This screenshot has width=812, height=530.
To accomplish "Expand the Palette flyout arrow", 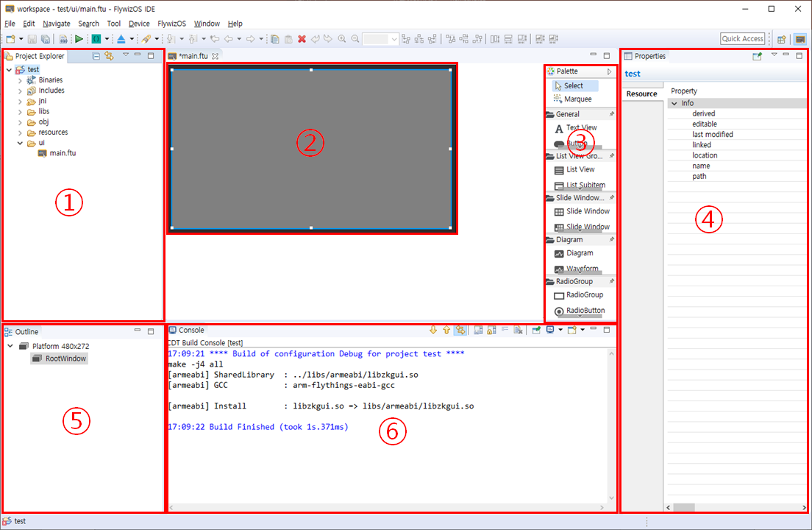I will tap(610, 71).
